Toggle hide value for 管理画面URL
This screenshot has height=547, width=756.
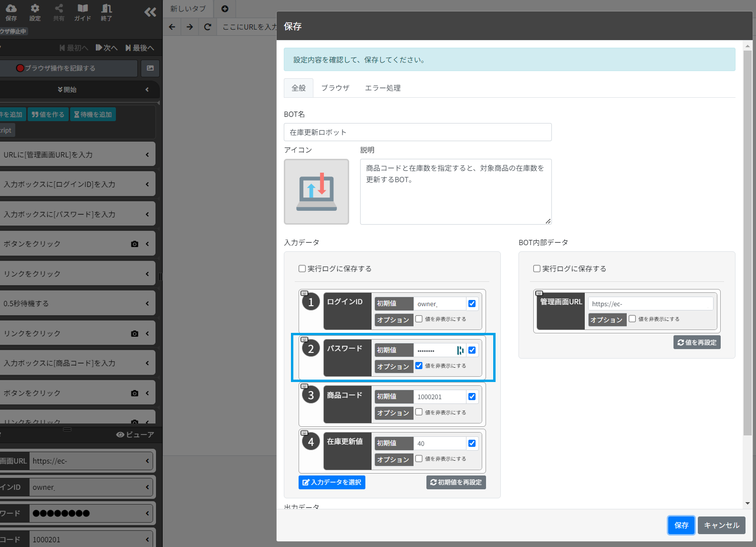coord(632,319)
